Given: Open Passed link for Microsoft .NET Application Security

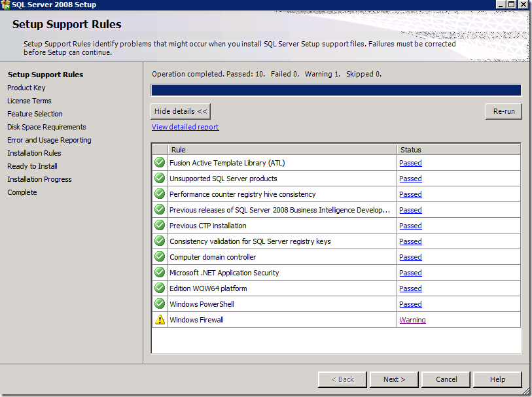Looking at the screenshot, I should tap(410, 273).
